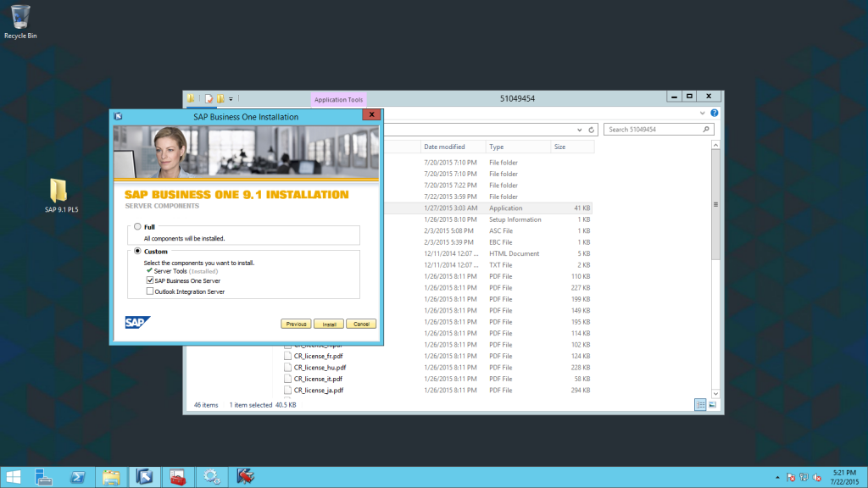Select the CR_license_it.pdf file
The height and width of the screenshot is (488, 868).
click(x=318, y=379)
